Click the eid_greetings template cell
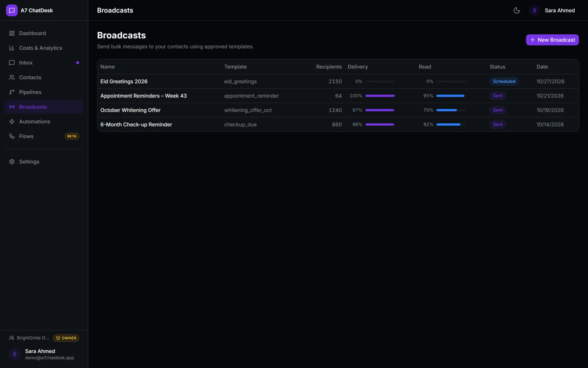 coord(240,81)
